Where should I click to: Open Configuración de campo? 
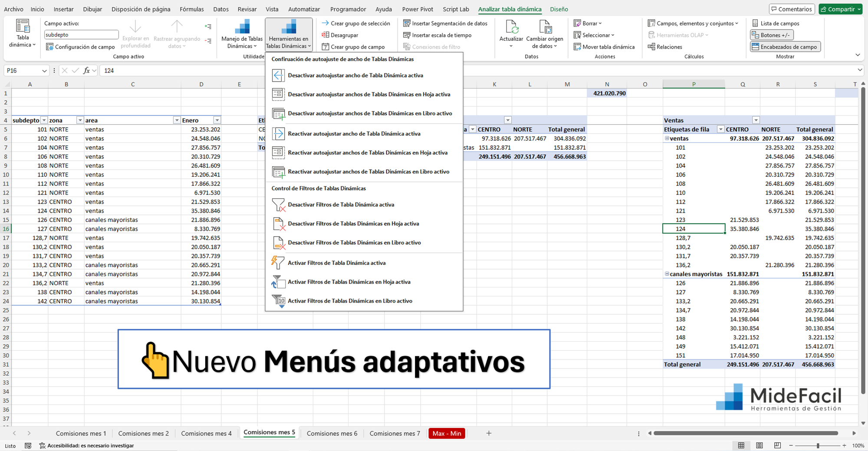point(80,47)
